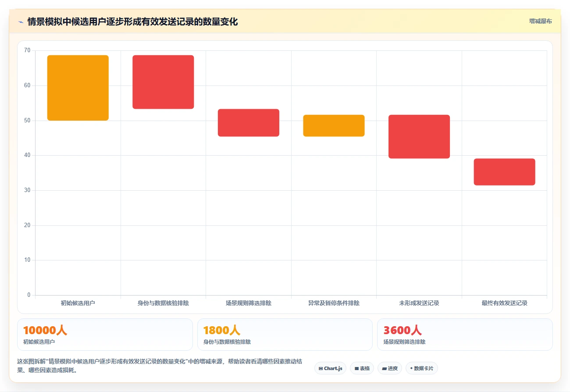Click the red bar for 最终有效发送记录

click(504, 172)
